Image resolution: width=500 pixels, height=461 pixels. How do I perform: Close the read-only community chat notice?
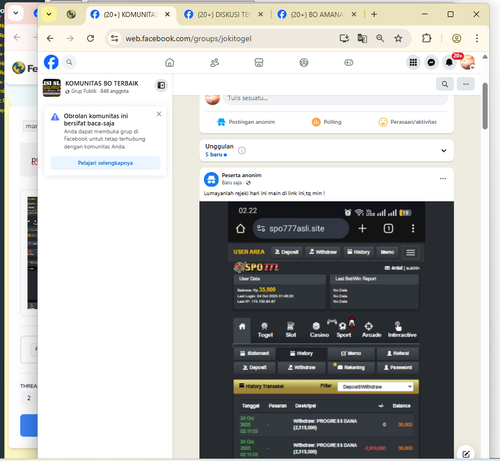pyautogui.click(x=159, y=114)
